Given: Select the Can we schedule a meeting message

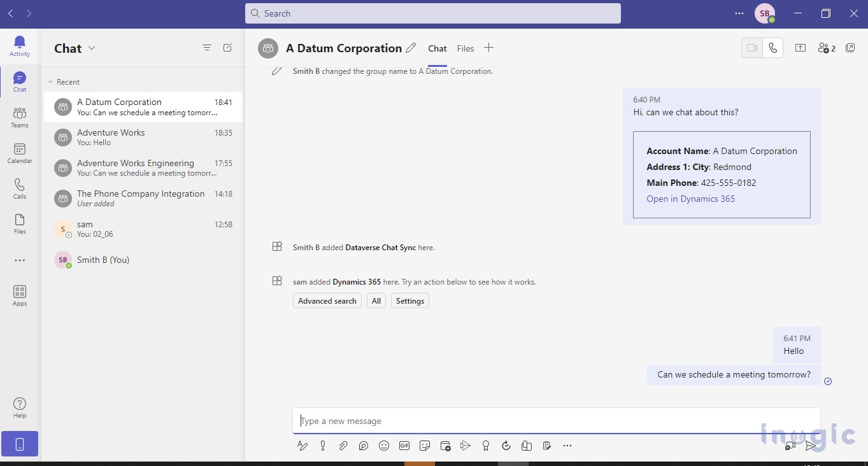Looking at the screenshot, I should pos(734,374).
